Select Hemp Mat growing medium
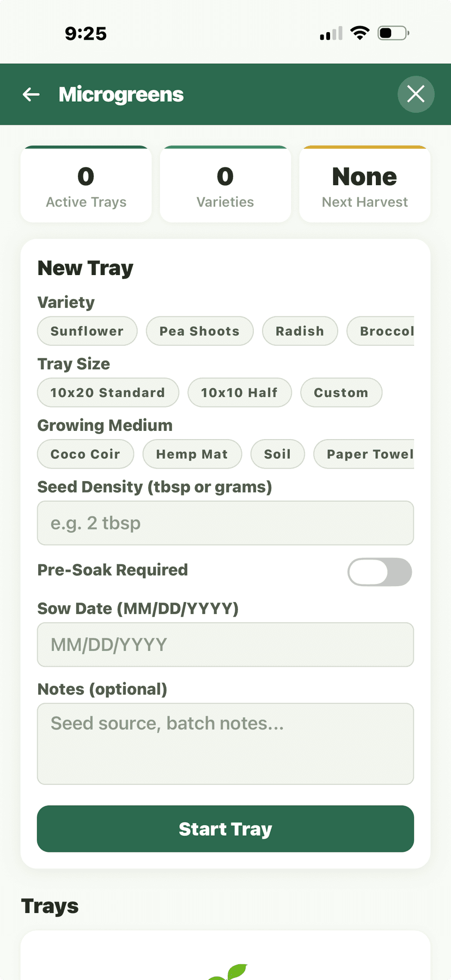The width and height of the screenshot is (451, 980). click(192, 454)
